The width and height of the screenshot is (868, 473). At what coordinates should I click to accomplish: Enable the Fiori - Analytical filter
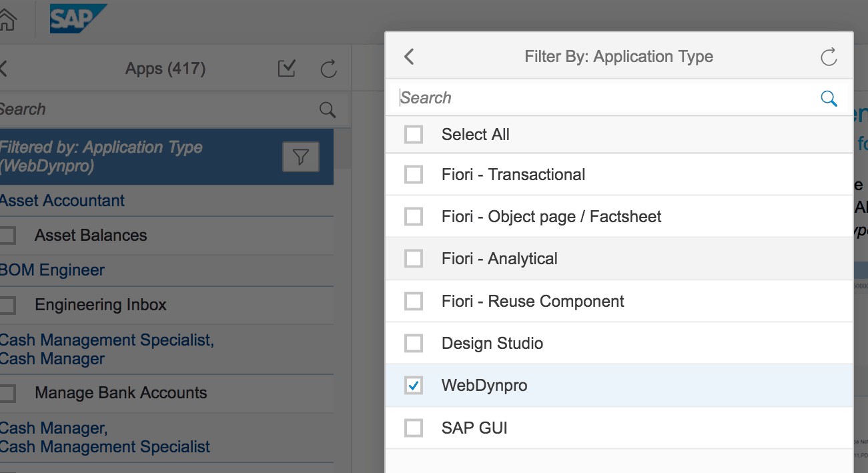click(x=414, y=259)
